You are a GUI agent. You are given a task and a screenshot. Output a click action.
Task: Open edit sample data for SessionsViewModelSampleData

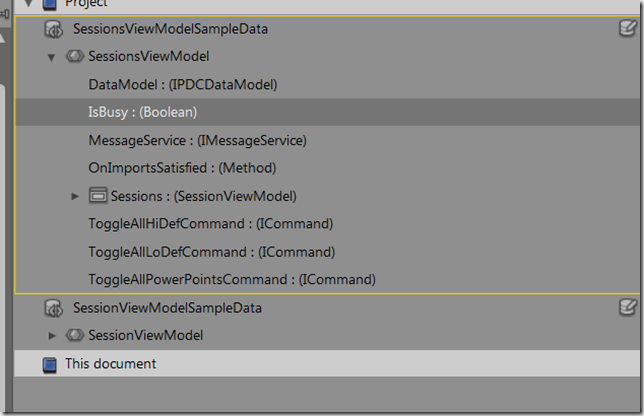coord(628,29)
